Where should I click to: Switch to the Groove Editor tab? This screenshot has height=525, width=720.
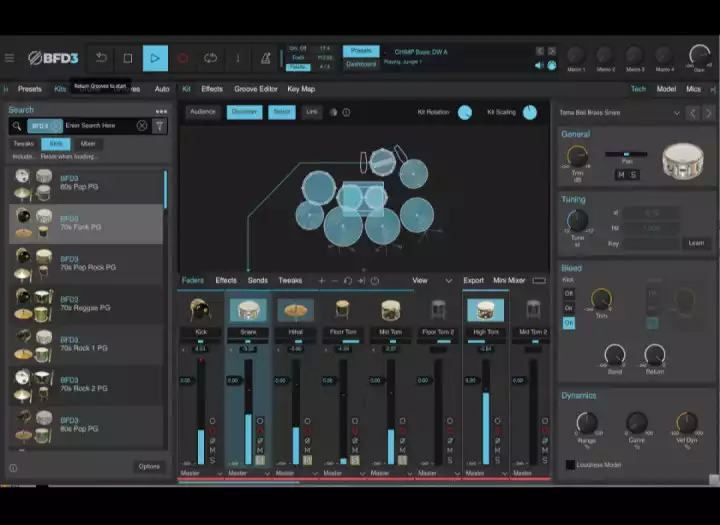point(256,89)
